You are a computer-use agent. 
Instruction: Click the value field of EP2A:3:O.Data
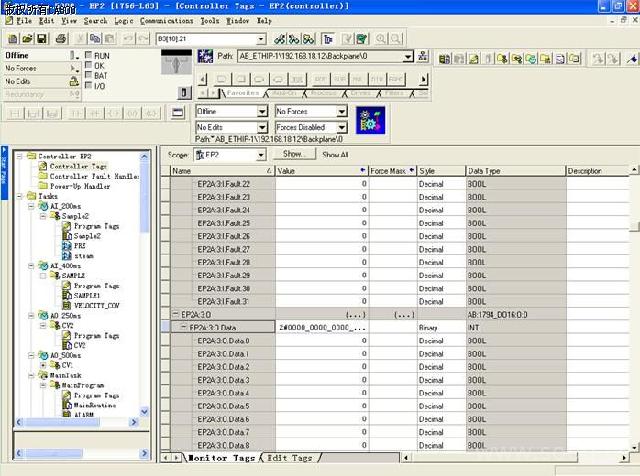pos(320,327)
